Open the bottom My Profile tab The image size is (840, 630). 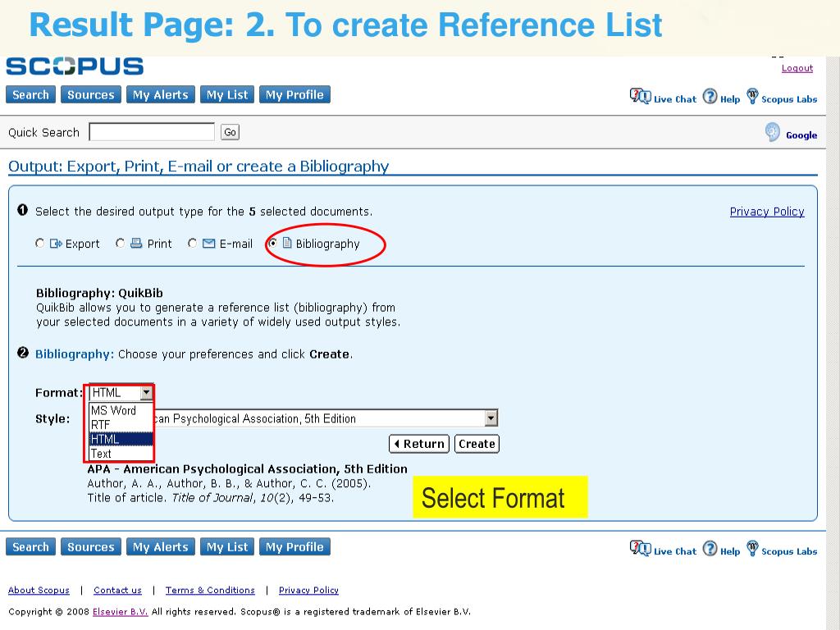tap(294, 547)
